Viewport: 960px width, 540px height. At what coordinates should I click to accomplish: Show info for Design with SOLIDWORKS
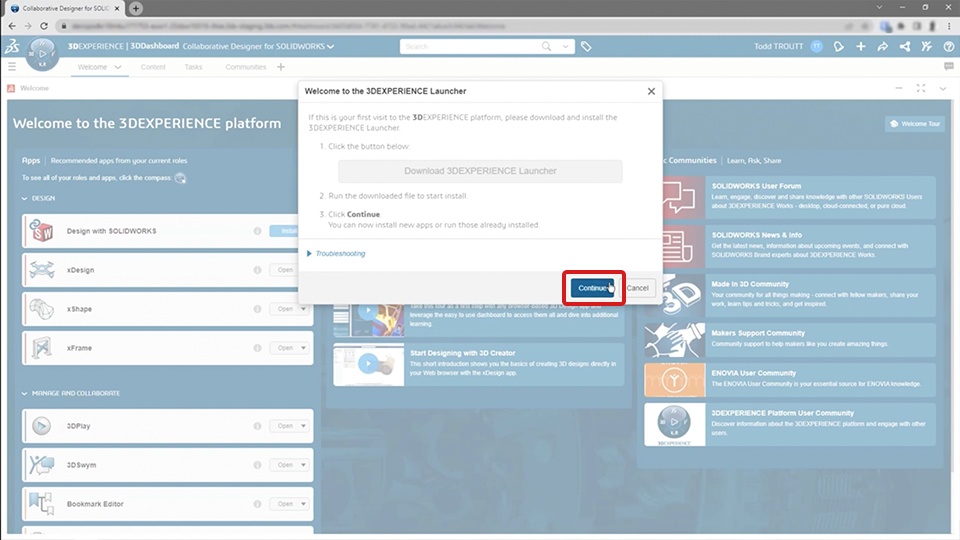click(257, 231)
